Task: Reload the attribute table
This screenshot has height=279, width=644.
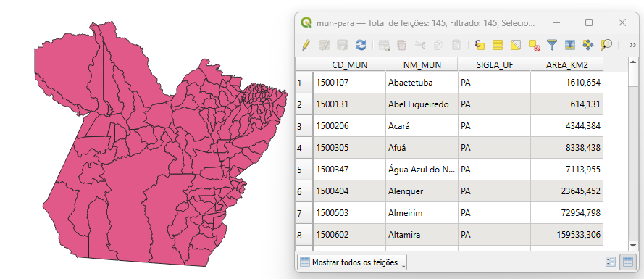Action: (x=360, y=45)
